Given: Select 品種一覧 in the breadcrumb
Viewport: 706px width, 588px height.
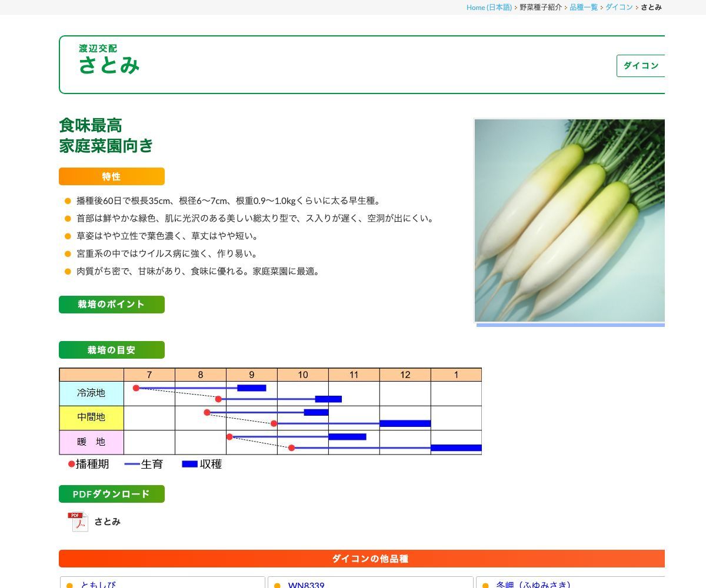Looking at the screenshot, I should (583, 8).
